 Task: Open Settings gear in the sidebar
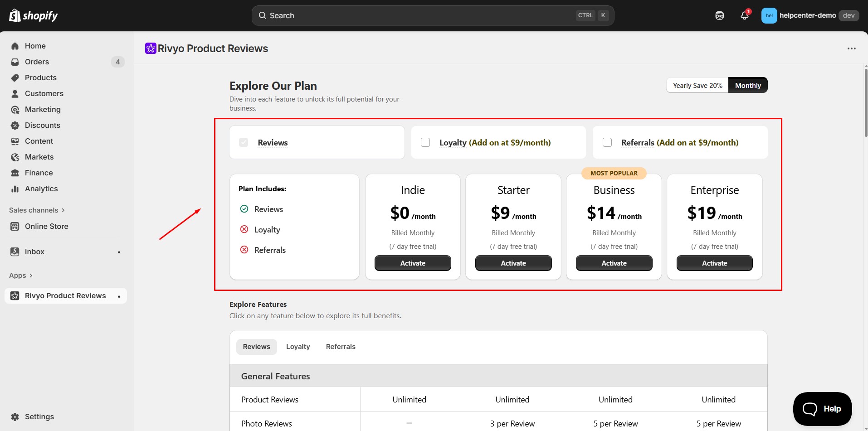click(15, 417)
